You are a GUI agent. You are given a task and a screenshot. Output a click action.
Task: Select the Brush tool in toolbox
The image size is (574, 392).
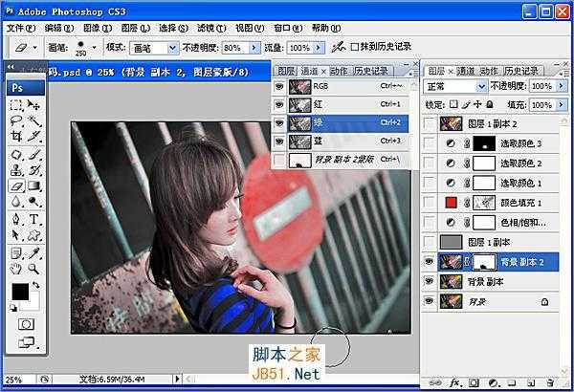(34, 155)
